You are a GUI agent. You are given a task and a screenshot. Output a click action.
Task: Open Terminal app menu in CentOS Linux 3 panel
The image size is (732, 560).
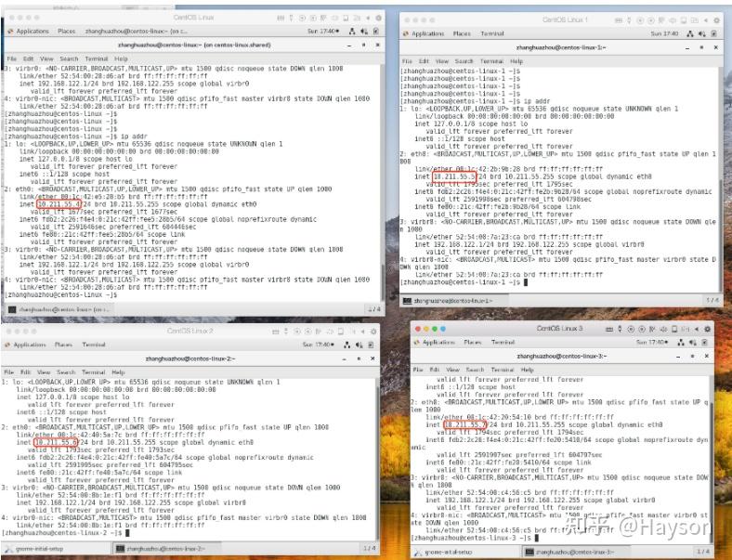(503, 342)
